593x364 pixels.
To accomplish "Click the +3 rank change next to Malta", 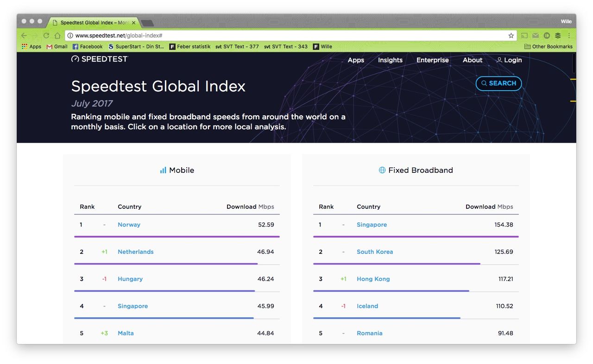I will [104, 333].
